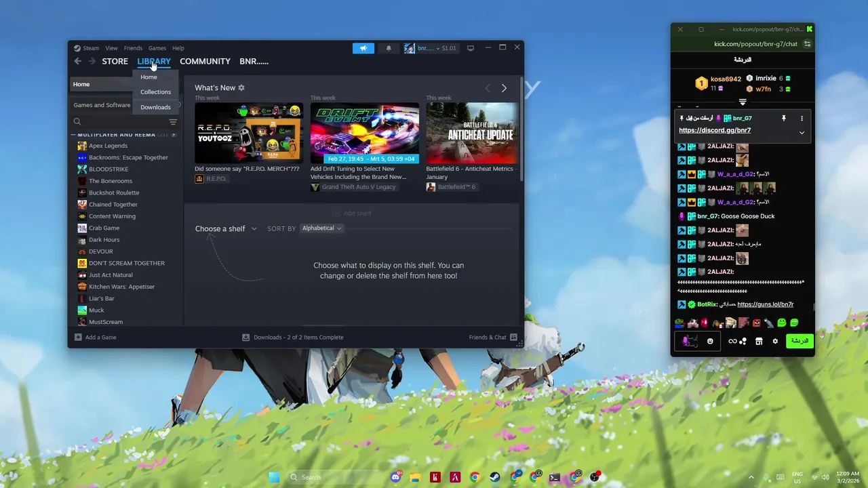Click the Steam library search field

pyautogui.click(x=119, y=122)
